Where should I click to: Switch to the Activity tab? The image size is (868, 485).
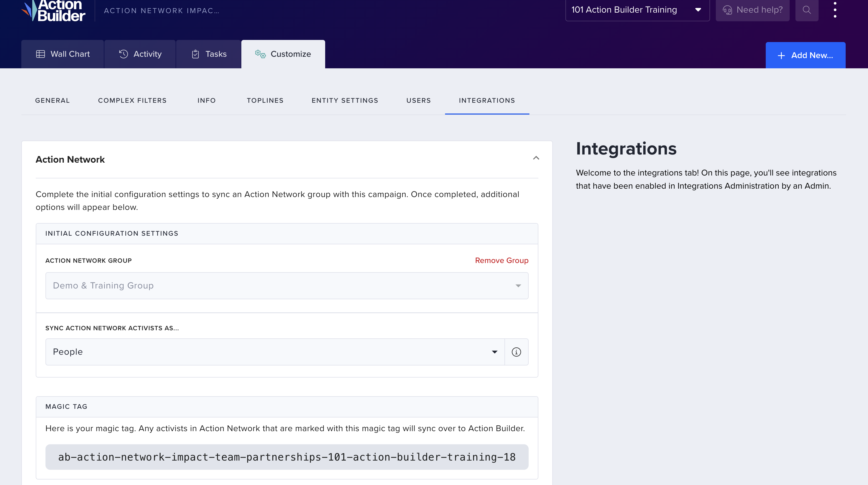tap(140, 54)
